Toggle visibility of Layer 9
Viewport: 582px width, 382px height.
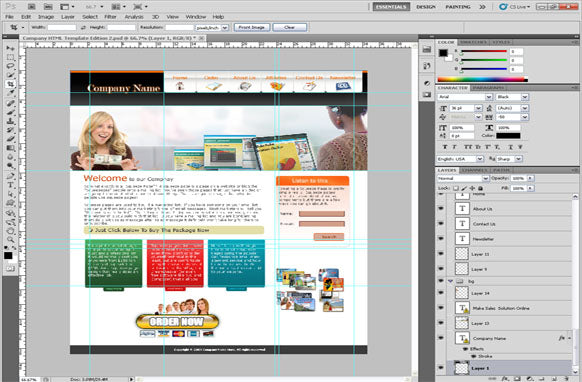click(x=441, y=269)
